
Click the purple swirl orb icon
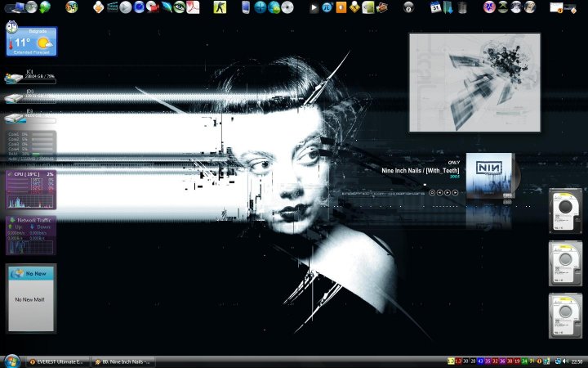tap(489, 7)
